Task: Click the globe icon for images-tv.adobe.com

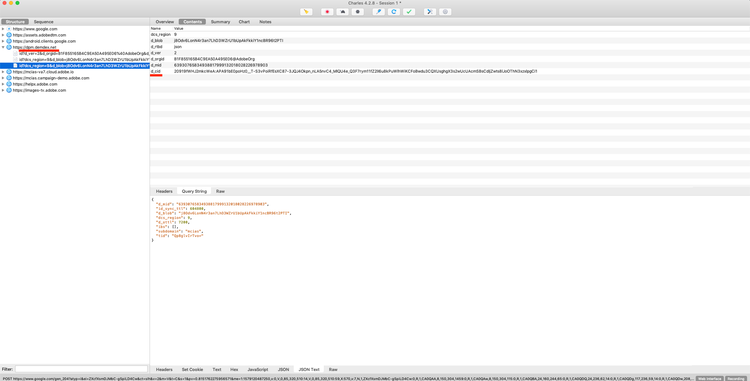Action: point(9,90)
